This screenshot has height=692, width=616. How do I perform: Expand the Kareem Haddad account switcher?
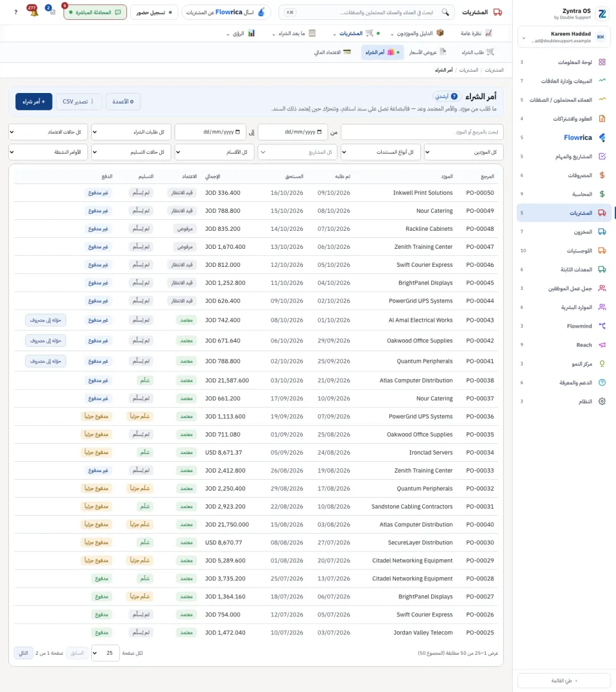click(564, 37)
